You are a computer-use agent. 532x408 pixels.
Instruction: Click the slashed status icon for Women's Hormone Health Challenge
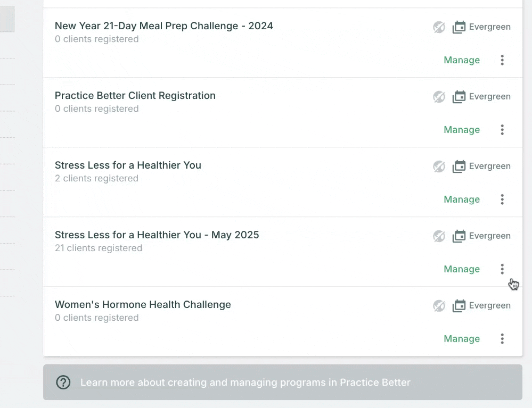click(x=439, y=306)
